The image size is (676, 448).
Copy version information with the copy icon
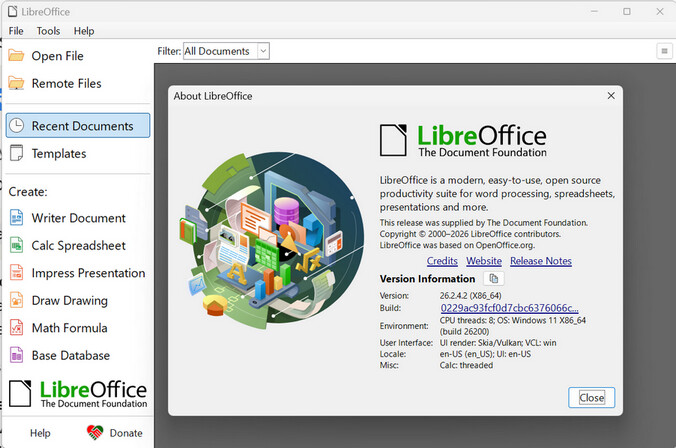[494, 279]
